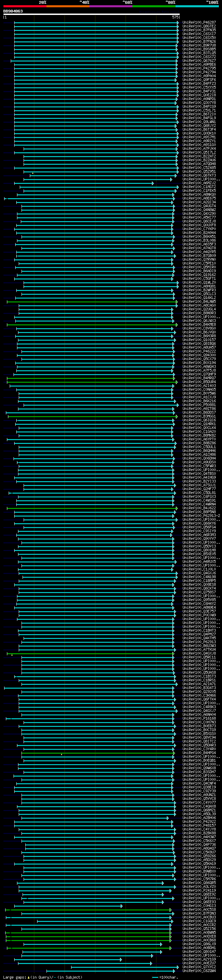222x980 pixels.
Task: Select hit label UniRef100_B4HPG4
Action: pos(199,753)
